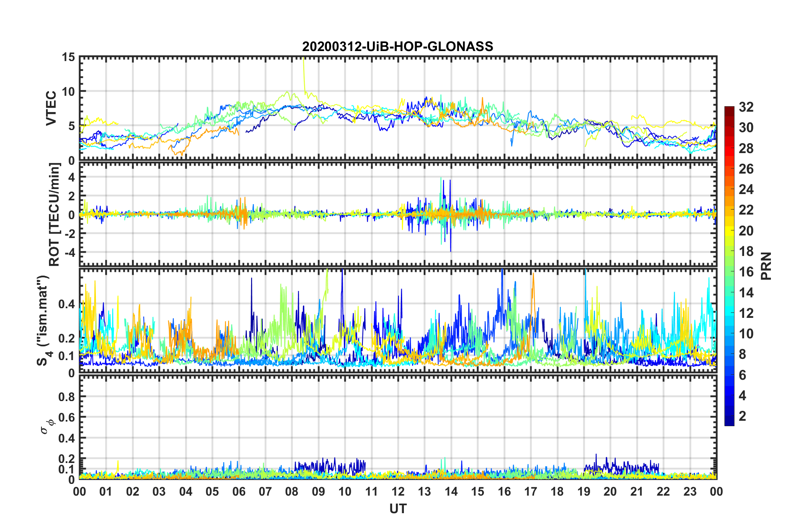
Task: Select UT axis hour label 13
Action: 424,492
